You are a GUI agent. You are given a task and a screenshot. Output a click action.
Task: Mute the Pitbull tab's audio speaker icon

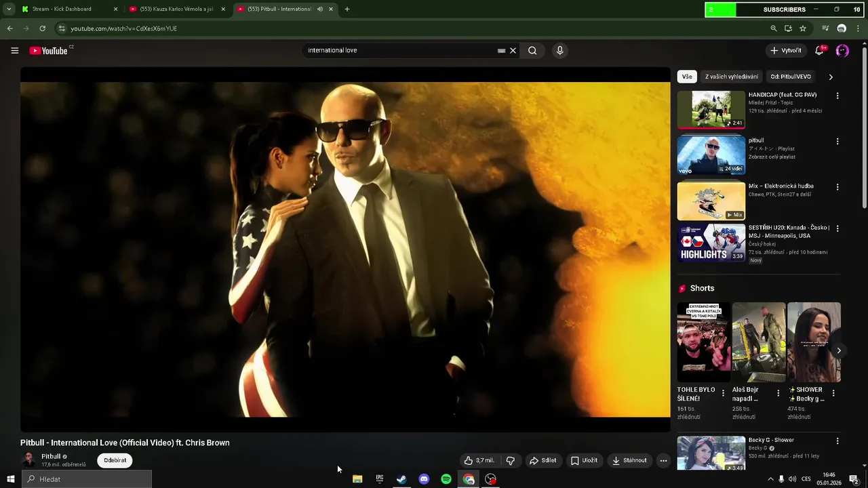click(x=319, y=9)
